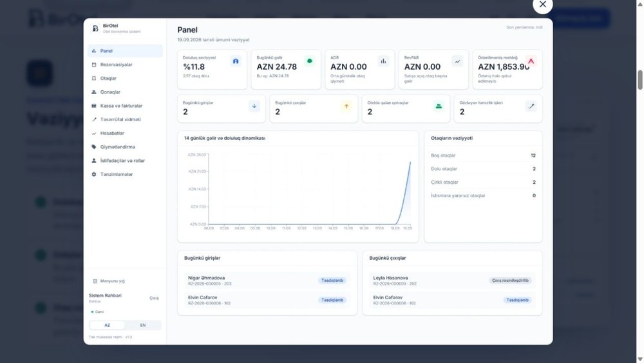
Task: Open Leyla Həsənova check-out row
Action: click(452, 280)
